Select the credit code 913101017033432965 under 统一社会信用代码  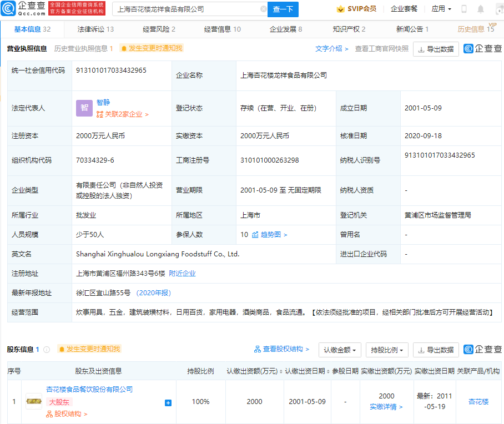click(x=111, y=70)
